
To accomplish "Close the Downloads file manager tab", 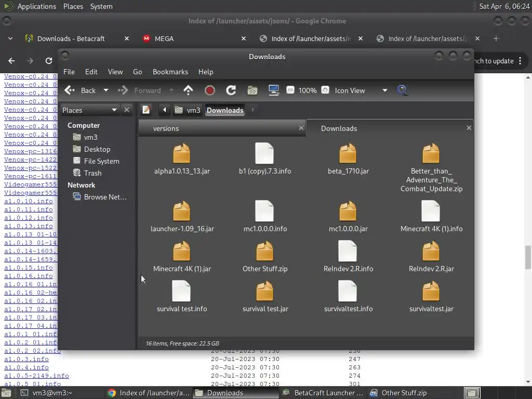I will pyautogui.click(x=469, y=128).
